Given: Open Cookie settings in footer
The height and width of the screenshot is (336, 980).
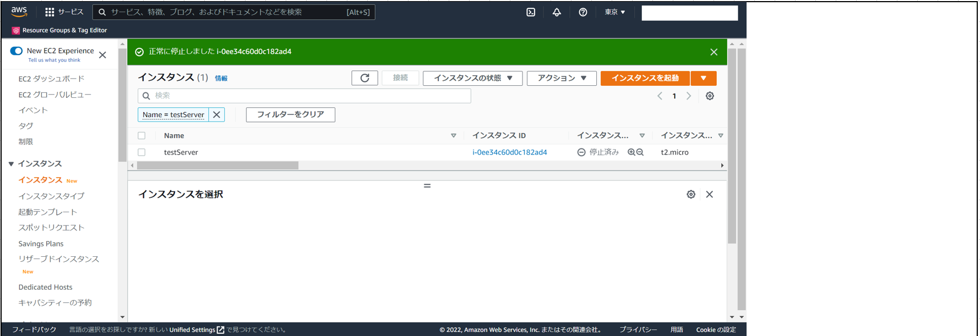Looking at the screenshot, I should [716, 330].
